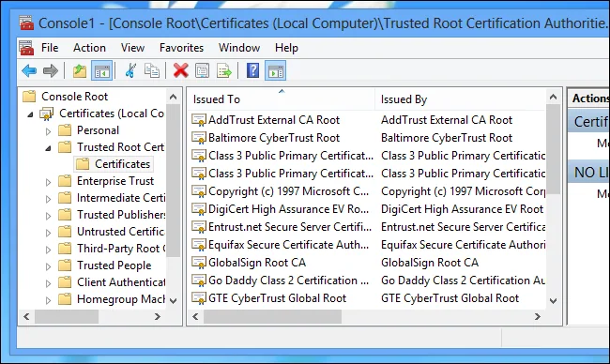Image resolution: width=610 pixels, height=364 pixels.
Task: Click AddTrust External CA Root certificate icon
Action: (199, 120)
